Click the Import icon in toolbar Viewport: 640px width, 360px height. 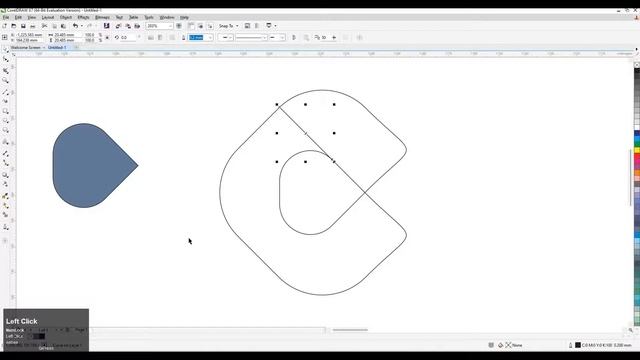tap(118, 26)
